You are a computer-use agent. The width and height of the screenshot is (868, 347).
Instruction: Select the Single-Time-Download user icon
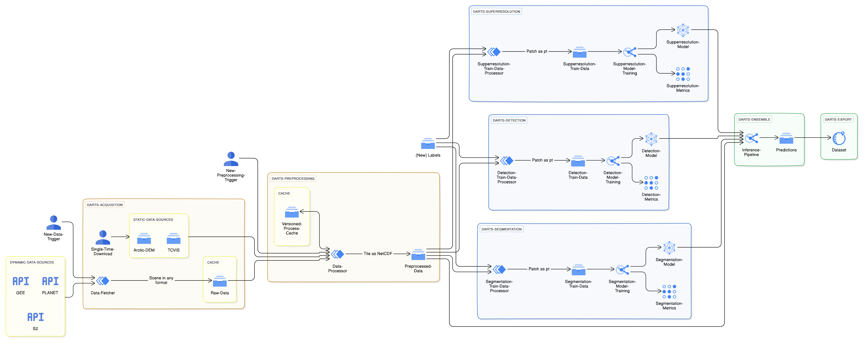tap(103, 238)
